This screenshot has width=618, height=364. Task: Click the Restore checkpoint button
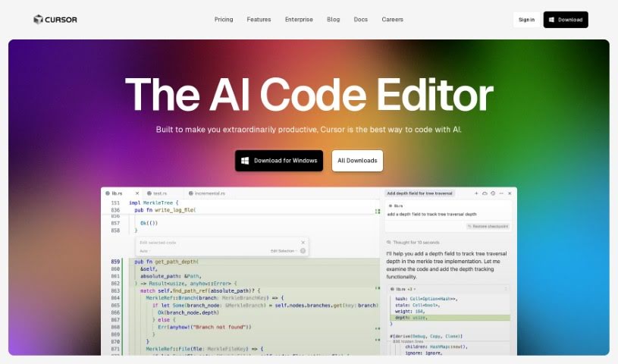click(x=488, y=226)
